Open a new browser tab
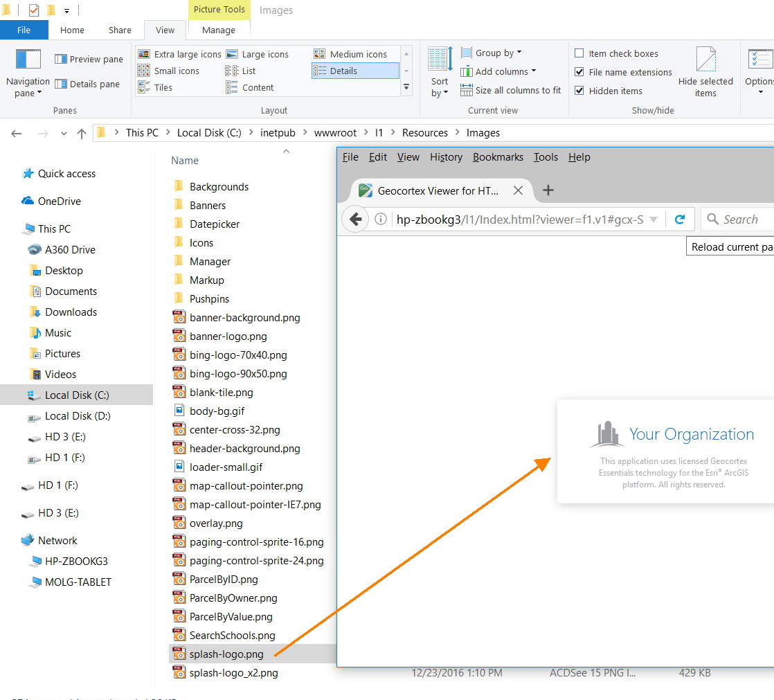The image size is (774, 700). pyautogui.click(x=548, y=190)
